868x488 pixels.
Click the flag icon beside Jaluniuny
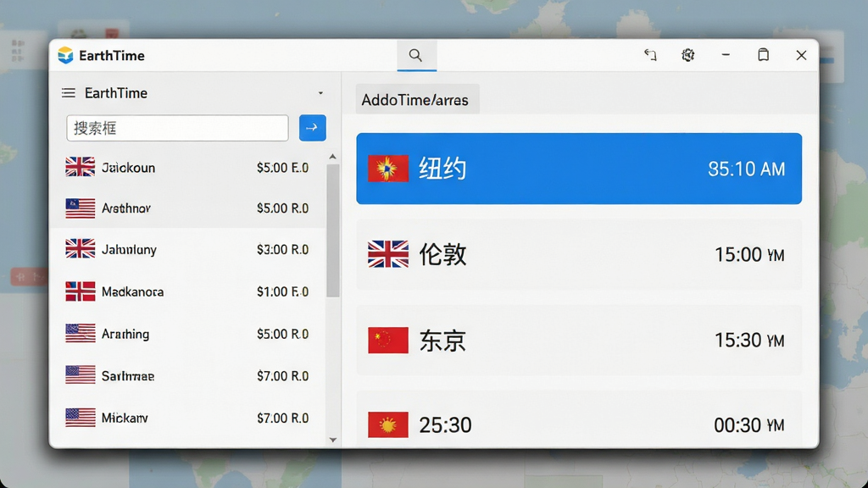(x=81, y=248)
